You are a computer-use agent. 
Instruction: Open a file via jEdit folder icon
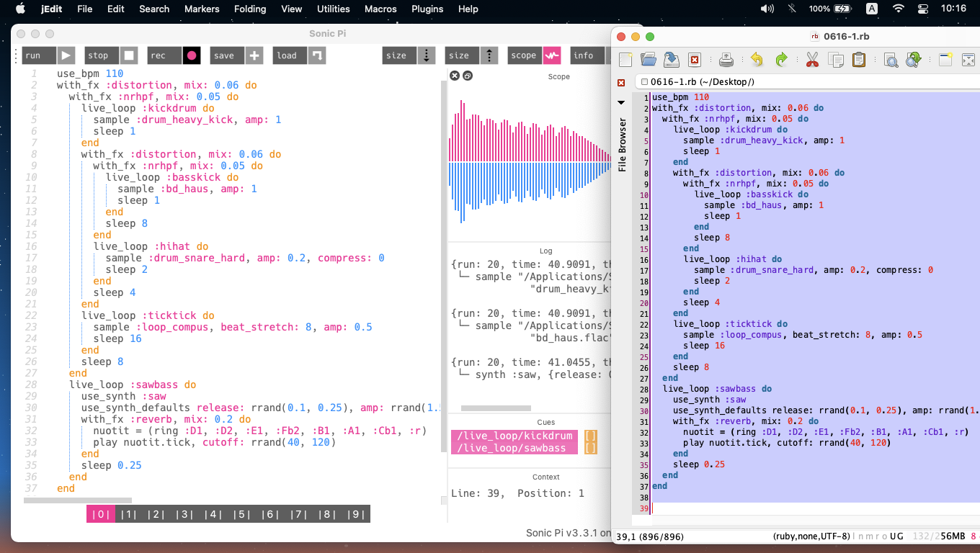(x=649, y=60)
